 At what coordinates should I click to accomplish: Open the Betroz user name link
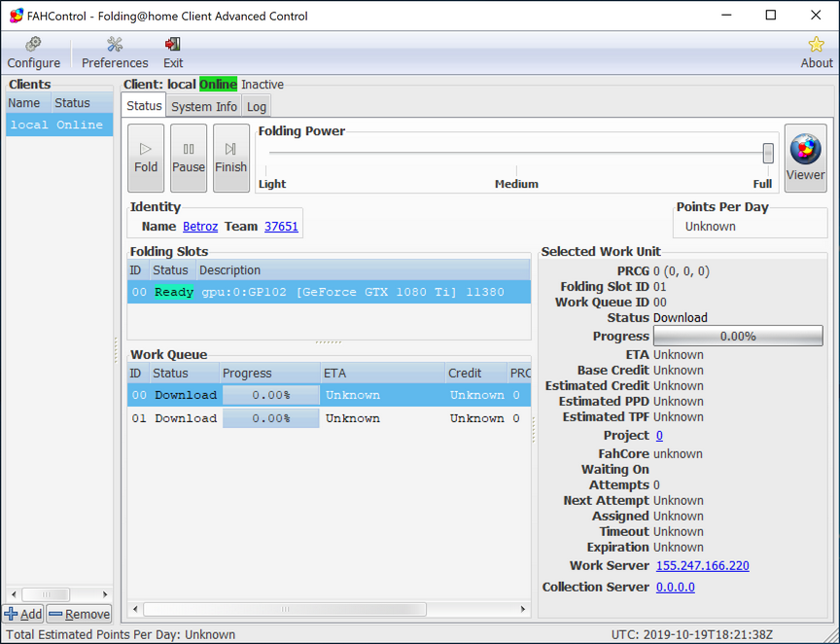pyautogui.click(x=200, y=227)
